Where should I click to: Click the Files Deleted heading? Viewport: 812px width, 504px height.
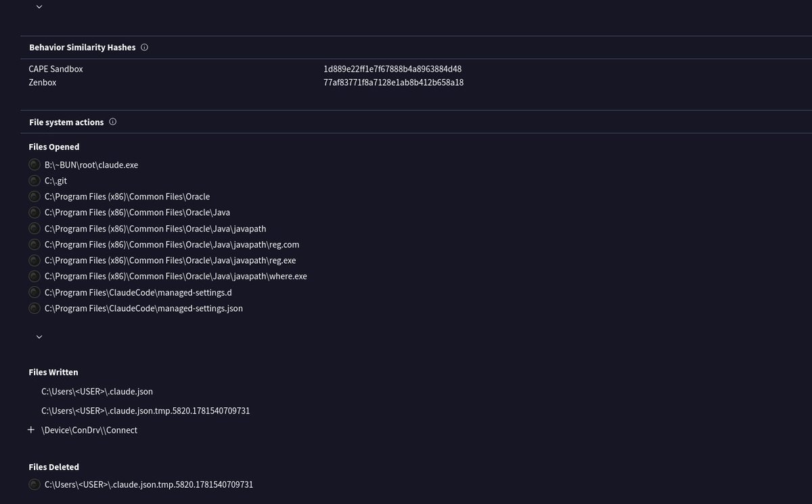click(53, 467)
